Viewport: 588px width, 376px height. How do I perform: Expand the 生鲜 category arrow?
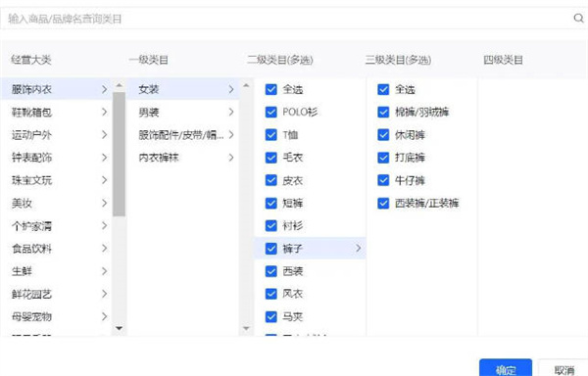point(104,271)
